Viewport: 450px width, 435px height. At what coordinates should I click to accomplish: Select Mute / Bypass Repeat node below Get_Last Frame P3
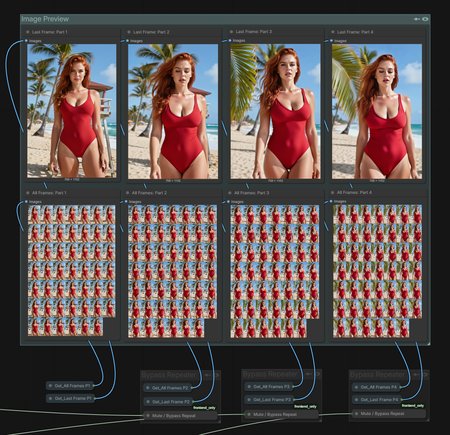282,415
